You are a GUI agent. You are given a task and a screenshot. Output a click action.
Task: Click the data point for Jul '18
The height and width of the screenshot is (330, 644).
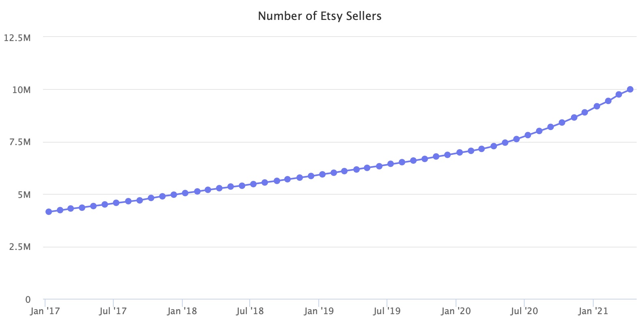(x=253, y=184)
